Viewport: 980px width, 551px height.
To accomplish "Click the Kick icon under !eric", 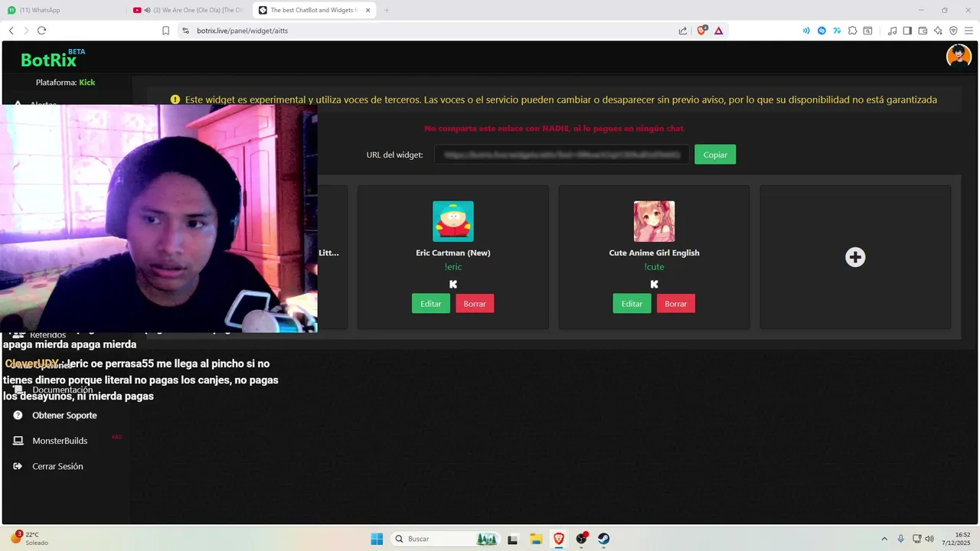I will pyautogui.click(x=453, y=284).
